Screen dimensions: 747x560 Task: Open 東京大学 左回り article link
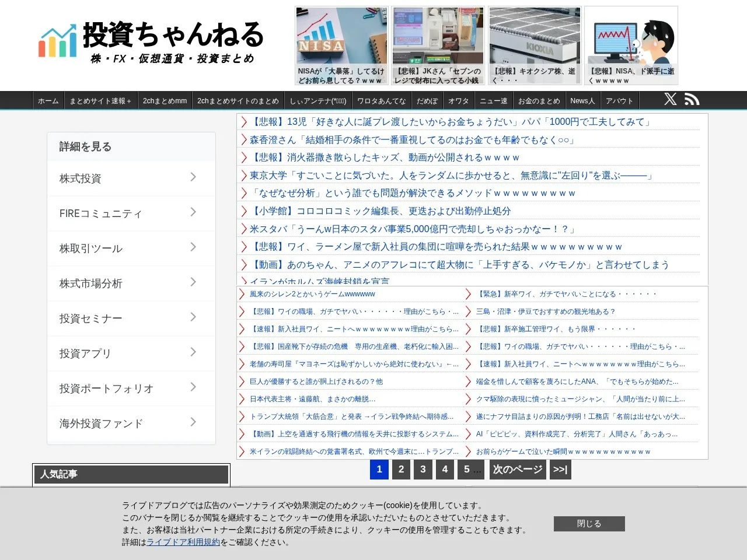click(452, 176)
